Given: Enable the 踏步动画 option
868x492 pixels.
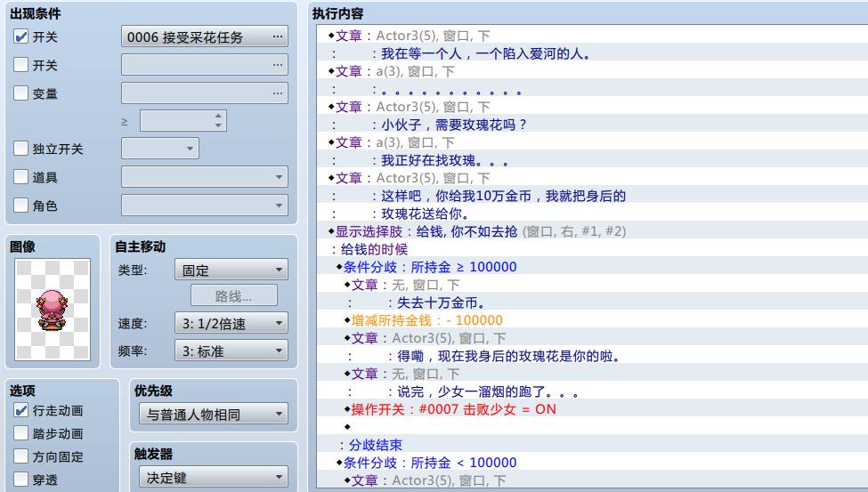Looking at the screenshot, I should [x=21, y=432].
